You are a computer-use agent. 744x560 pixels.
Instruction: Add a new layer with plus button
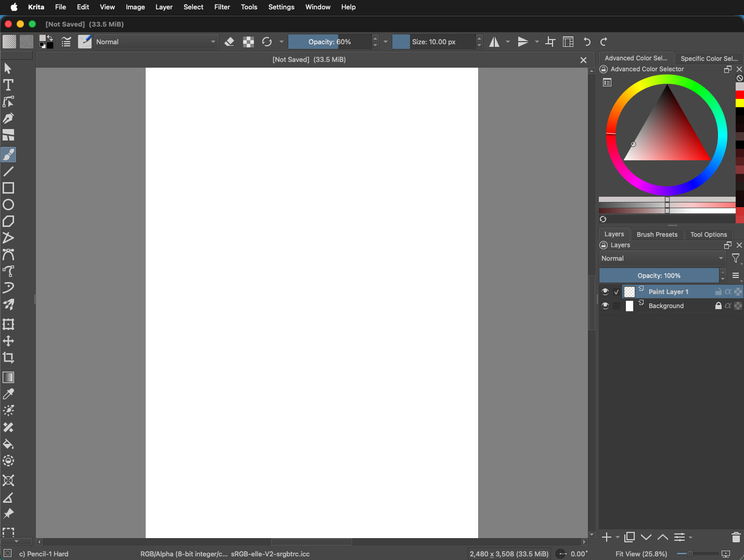pyautogui.click(x=607, y=537)
